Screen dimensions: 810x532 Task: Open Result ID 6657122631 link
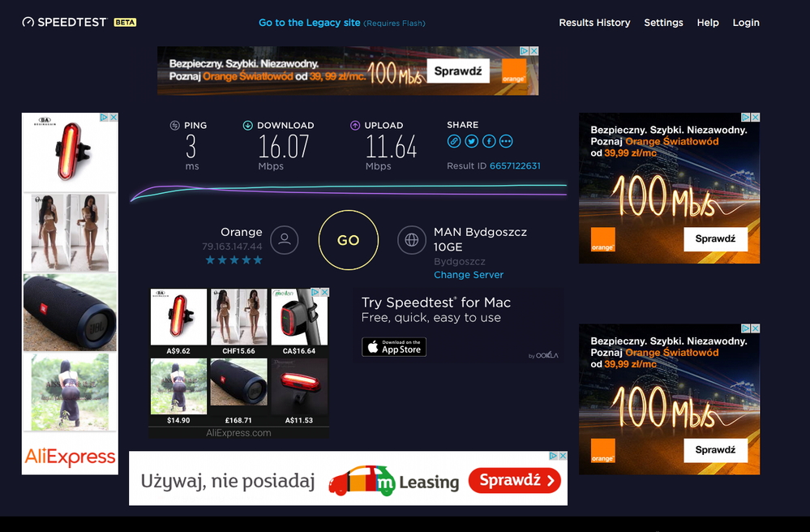click(x=515, y=165)
